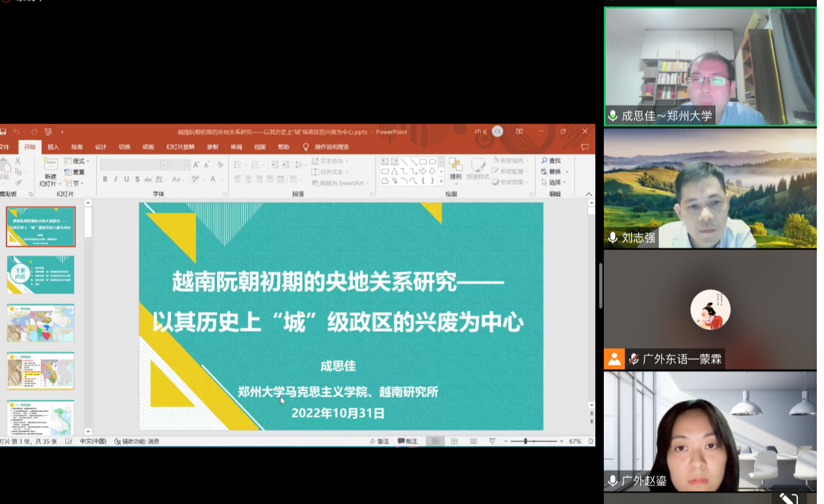Select the rectangle shape in the shapes gallery
The width and height of the screenshot is (824, 504).
(x=423, y=162)
